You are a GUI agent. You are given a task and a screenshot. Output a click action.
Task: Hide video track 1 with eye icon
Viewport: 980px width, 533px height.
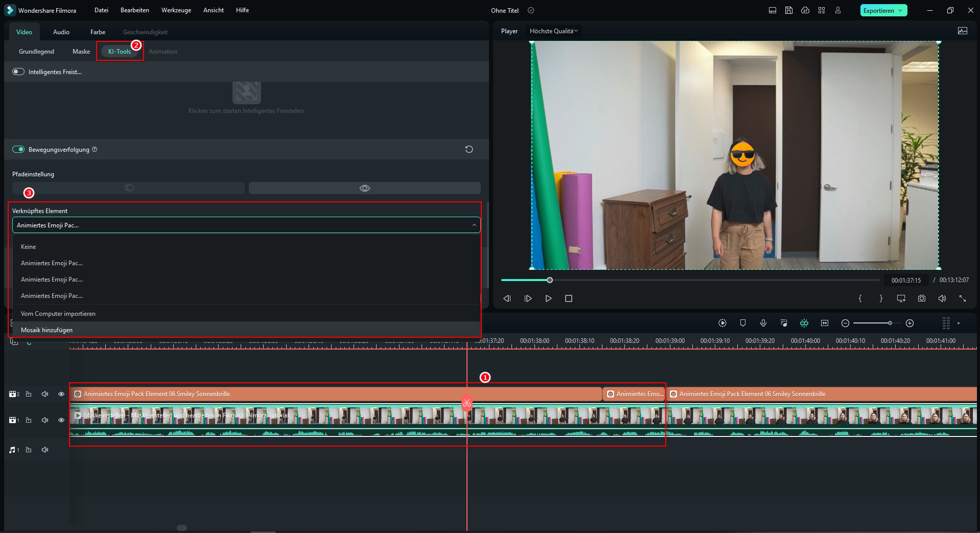[x=61, y=420]
